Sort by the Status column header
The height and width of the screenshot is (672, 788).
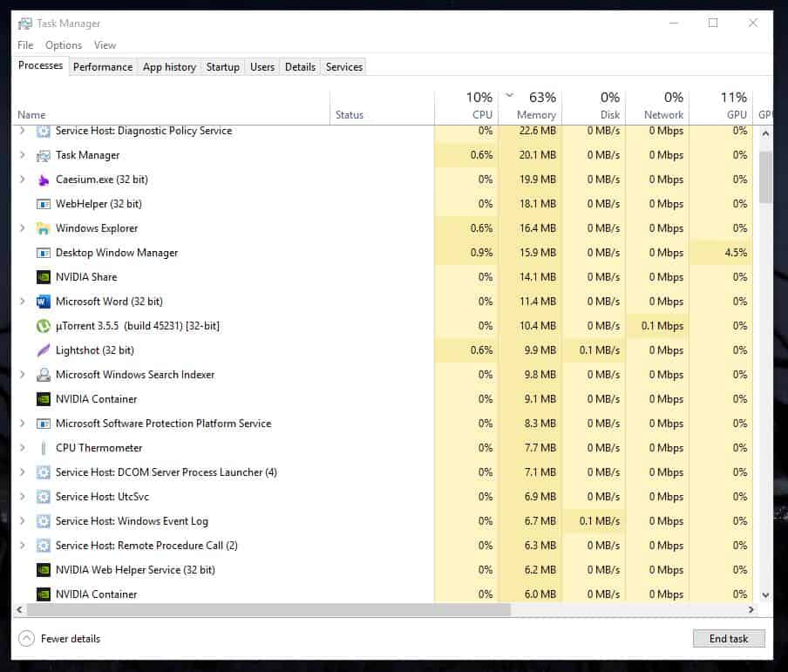(382, 107)
